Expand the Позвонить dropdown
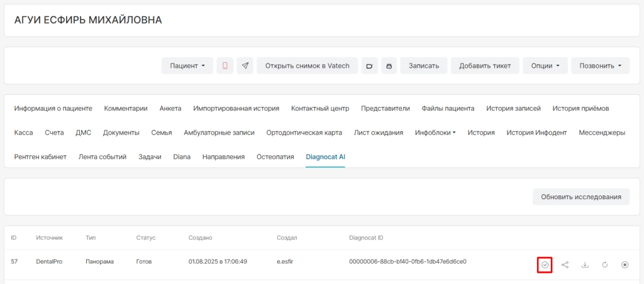The image size is (644, 284). point(600,66)
